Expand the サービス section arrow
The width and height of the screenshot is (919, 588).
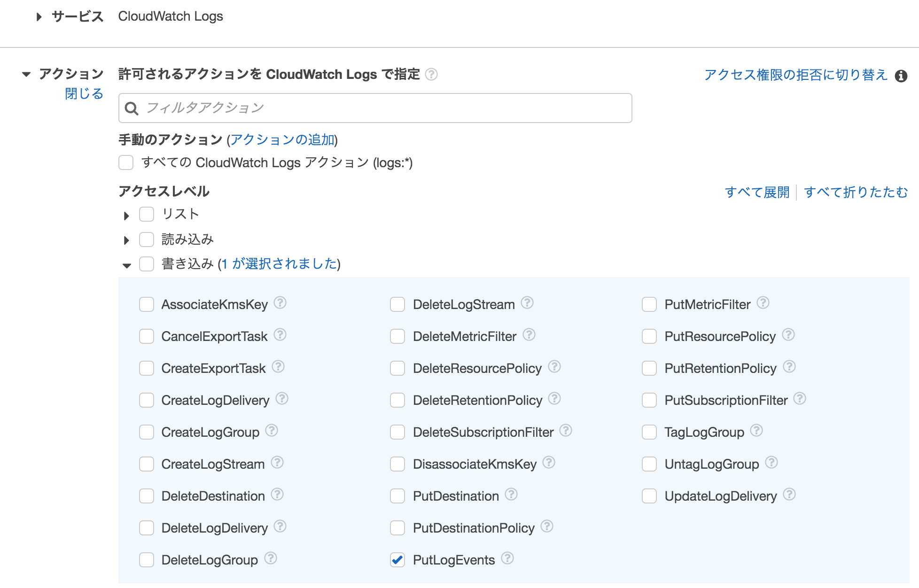pyautogui.click(x=39, y=17)
